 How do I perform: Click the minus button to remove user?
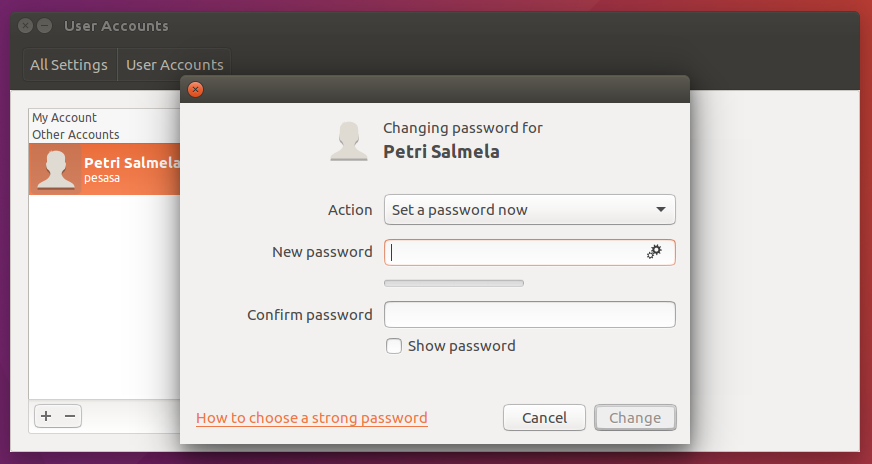pyautogui.click(x=70, y=417)
